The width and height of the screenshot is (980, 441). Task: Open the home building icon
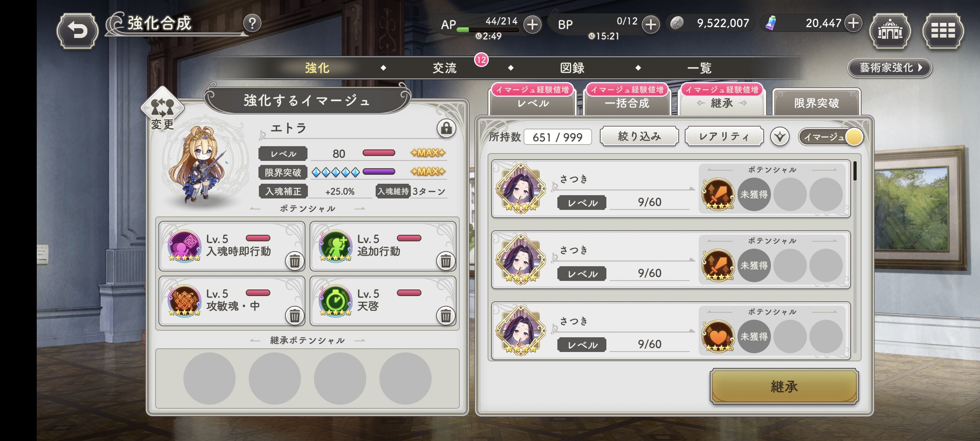(890, 31)
